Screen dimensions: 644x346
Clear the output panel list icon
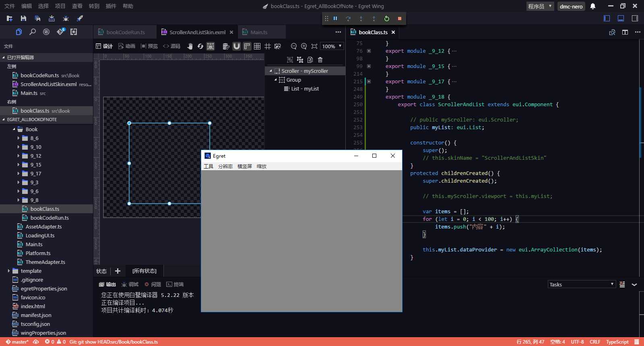(622, 284)
